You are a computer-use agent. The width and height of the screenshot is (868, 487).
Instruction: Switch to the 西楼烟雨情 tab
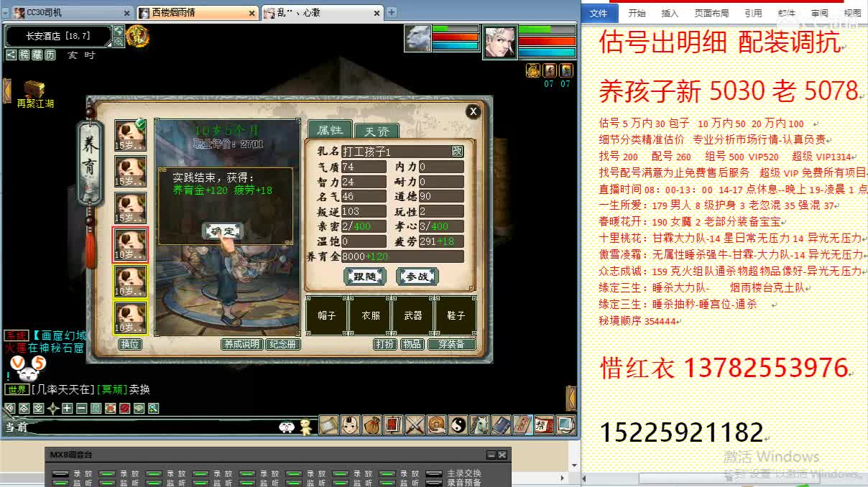197,12
